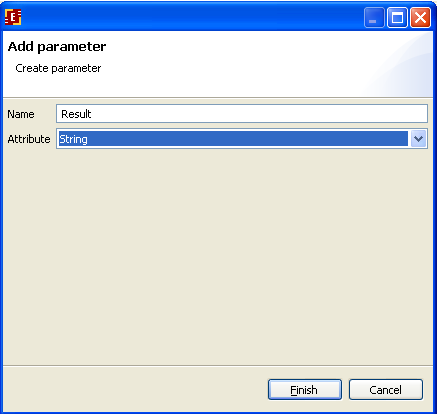The width and height of the screenshot is (437, 414).
Task: Click the Finish button
Action: (305, 389)
